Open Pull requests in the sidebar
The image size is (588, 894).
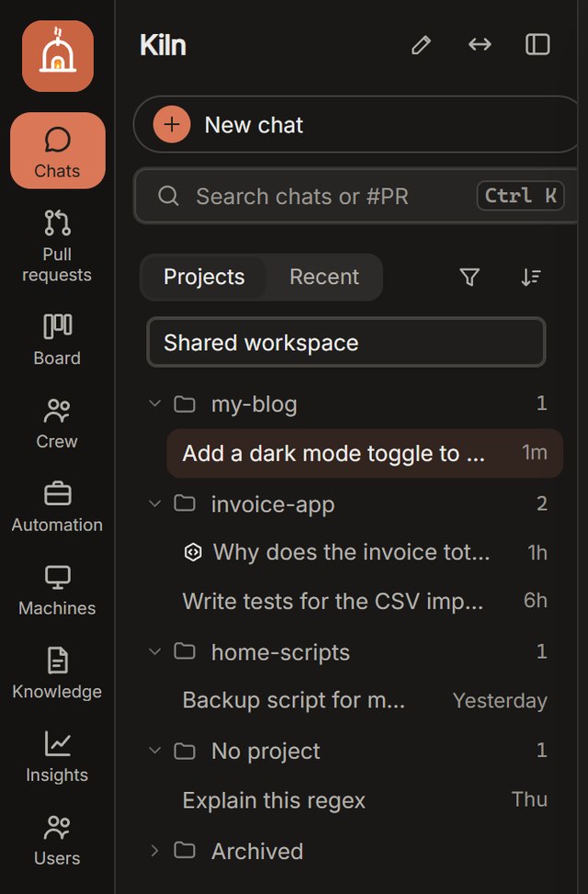[57, 245]
